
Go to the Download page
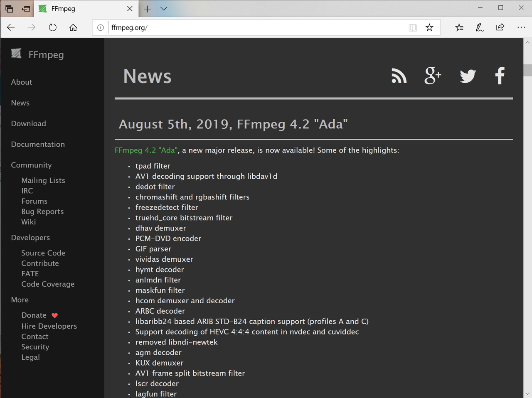click(x=28, y=123)
